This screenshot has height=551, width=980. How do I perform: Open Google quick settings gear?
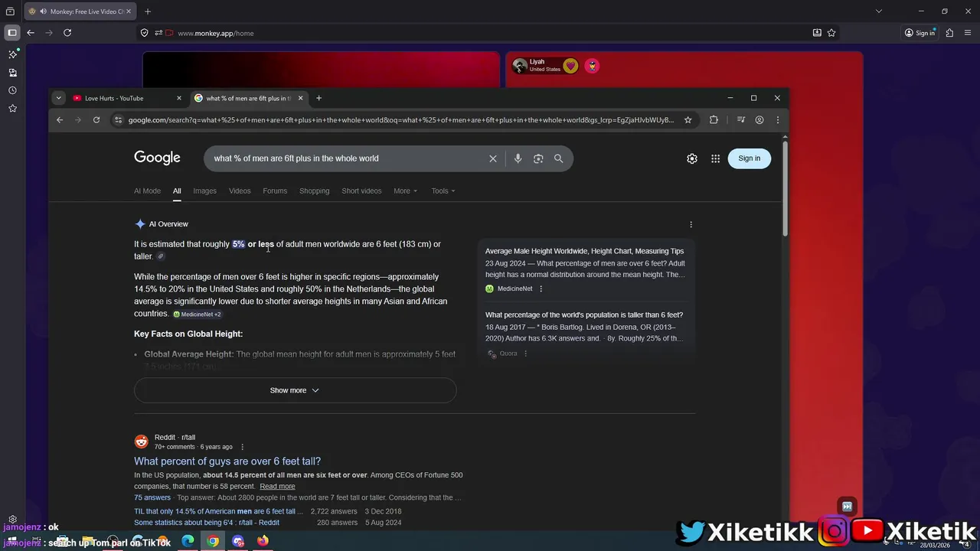691,158
